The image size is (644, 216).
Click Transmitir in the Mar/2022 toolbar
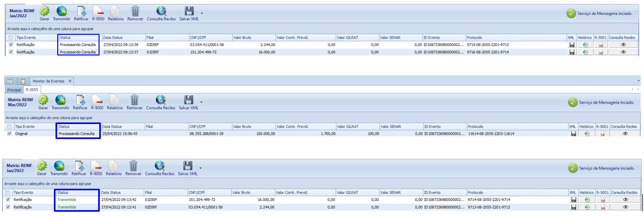[61, 103]
